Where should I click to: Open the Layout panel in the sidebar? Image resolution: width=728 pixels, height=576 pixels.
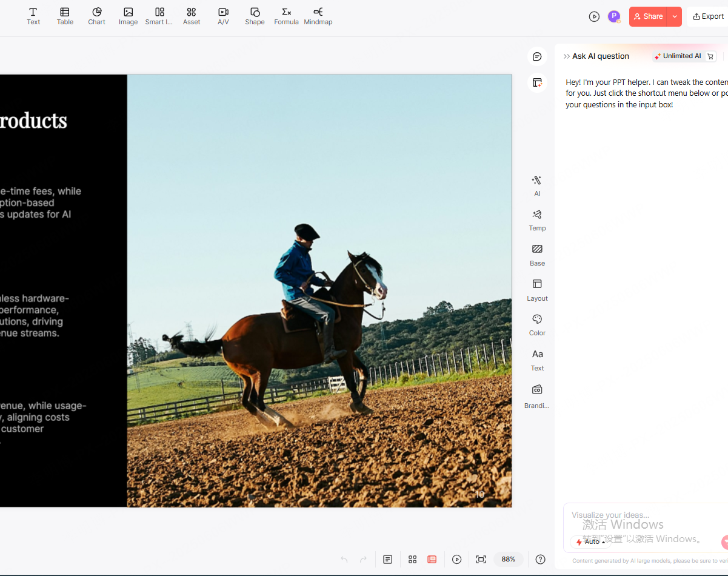[x=537, y=289]
